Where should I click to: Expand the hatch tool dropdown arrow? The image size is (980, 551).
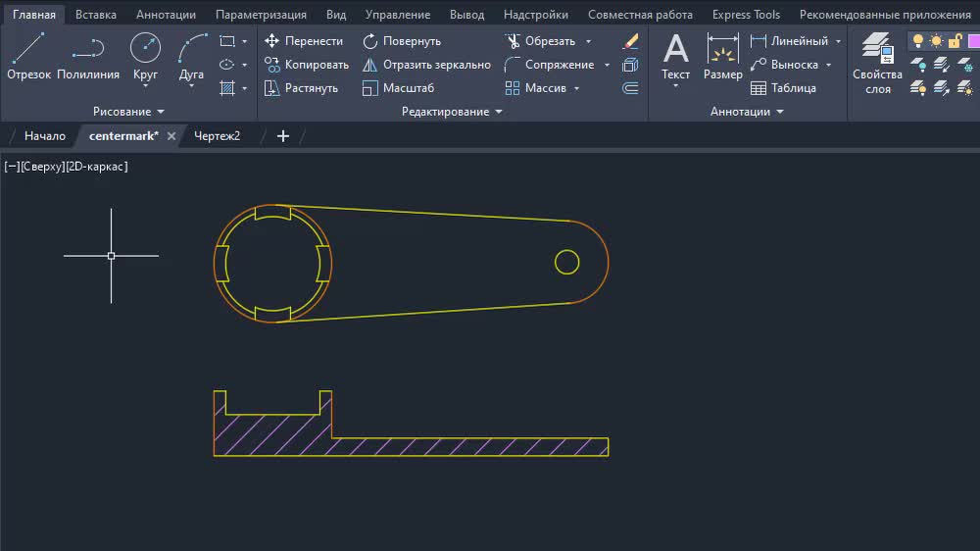pyautogui.click(x=244, y=88)
